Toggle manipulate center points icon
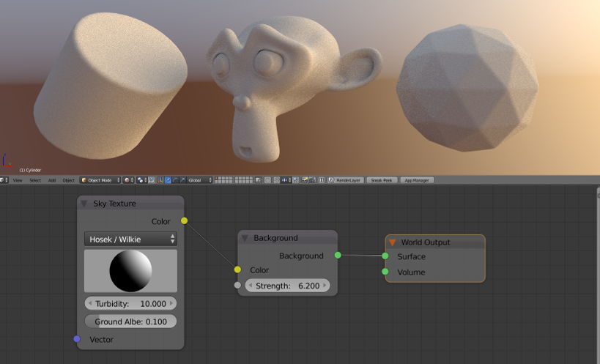Image resolution: width=600 pixels, height=364 pixels. 151,180
